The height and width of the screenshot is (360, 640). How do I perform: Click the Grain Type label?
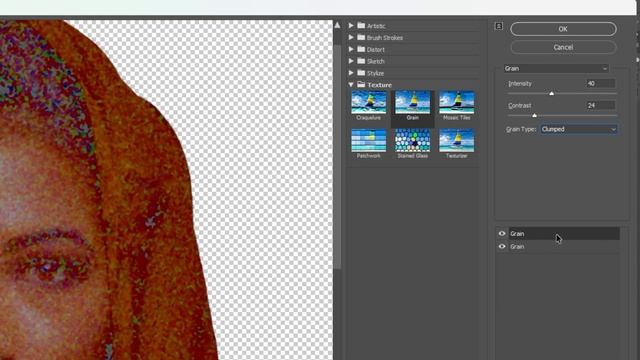click(x=521, y=129)
